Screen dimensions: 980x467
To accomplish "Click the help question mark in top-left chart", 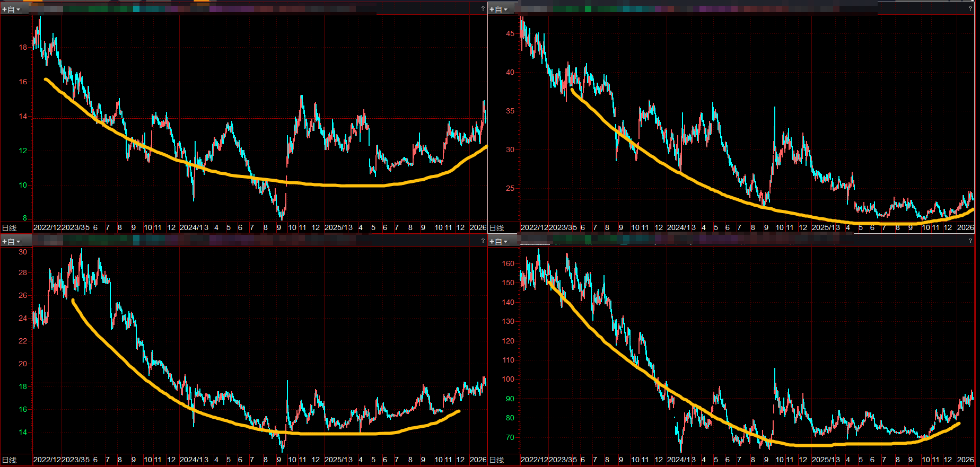I will click(483, 8).
